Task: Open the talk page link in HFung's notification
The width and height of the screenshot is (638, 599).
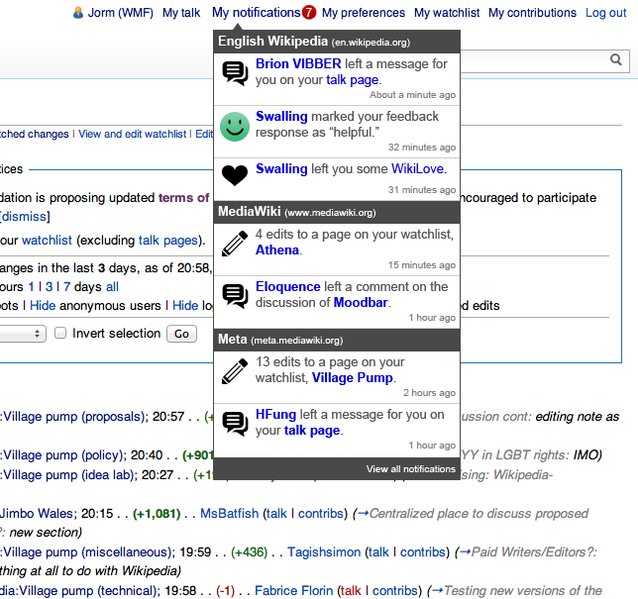Action: click(312, 430)
